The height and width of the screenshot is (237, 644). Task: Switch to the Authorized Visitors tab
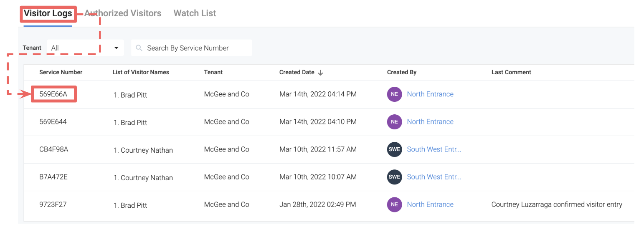(123, 13)
